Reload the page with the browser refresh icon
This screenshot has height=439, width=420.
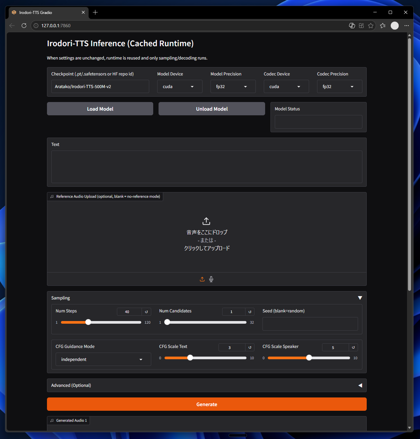(x=24, y=25)
